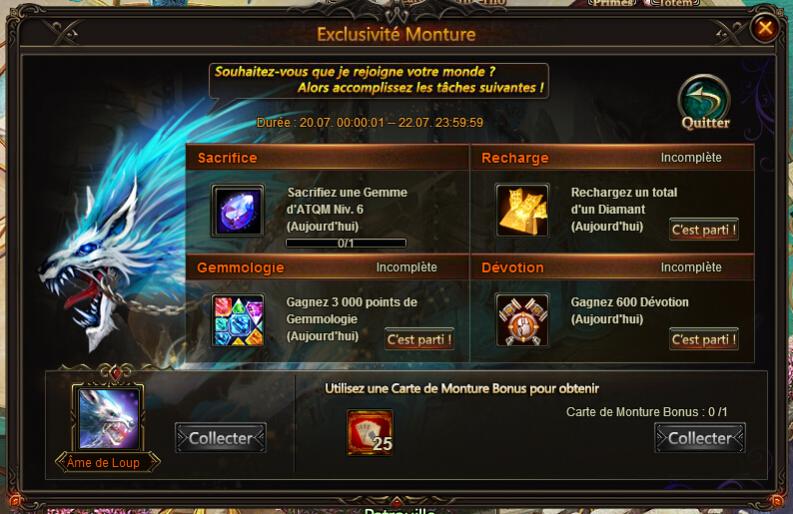Start Dévotion task with C'est parti
The width and height of the screenshot is (793, 514).
[703, 339]
